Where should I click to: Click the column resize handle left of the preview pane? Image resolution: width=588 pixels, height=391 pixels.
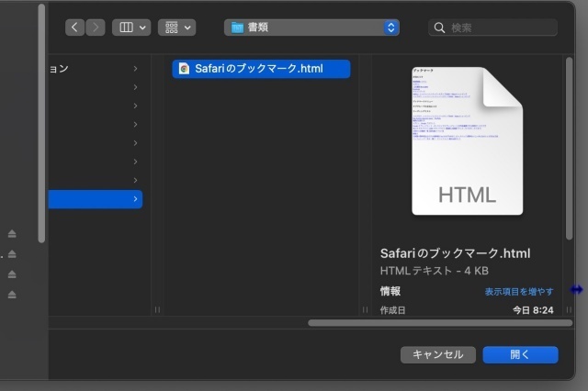pos(365,309)
